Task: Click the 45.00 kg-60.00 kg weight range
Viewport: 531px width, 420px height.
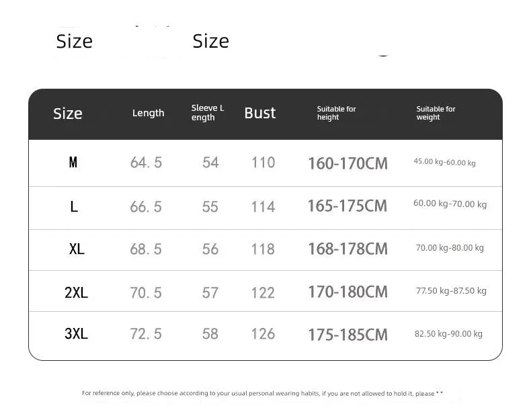Action: (445, 162)
